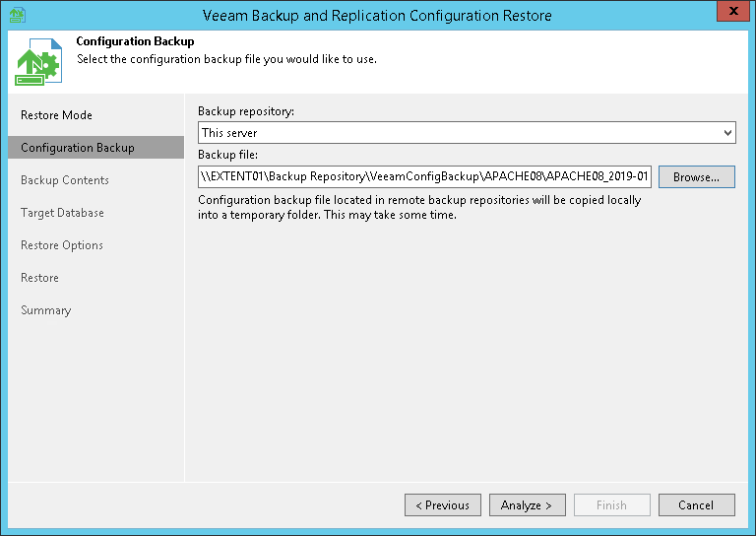Open the Summary step in the sidebar
Image resolution: width=756 pixels, height=536 pixels.
tap(46, 310)
